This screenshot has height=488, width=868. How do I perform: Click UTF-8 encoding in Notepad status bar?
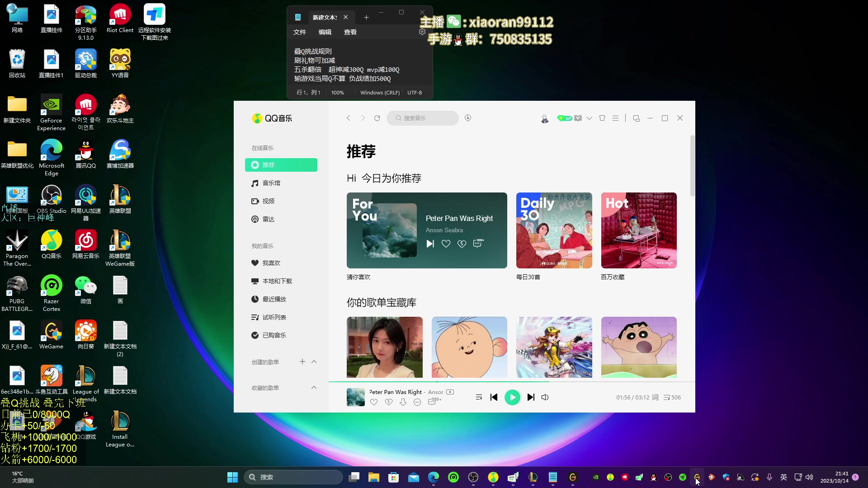click(415, 93)
